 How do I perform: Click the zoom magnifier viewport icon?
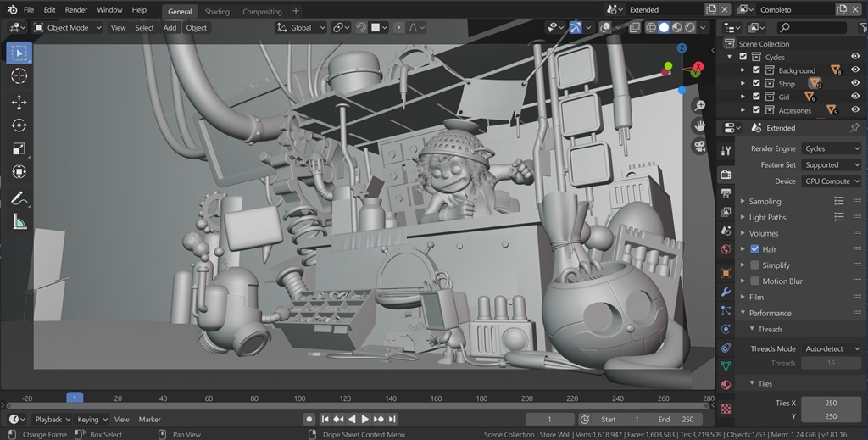click(x=699, y=106)
